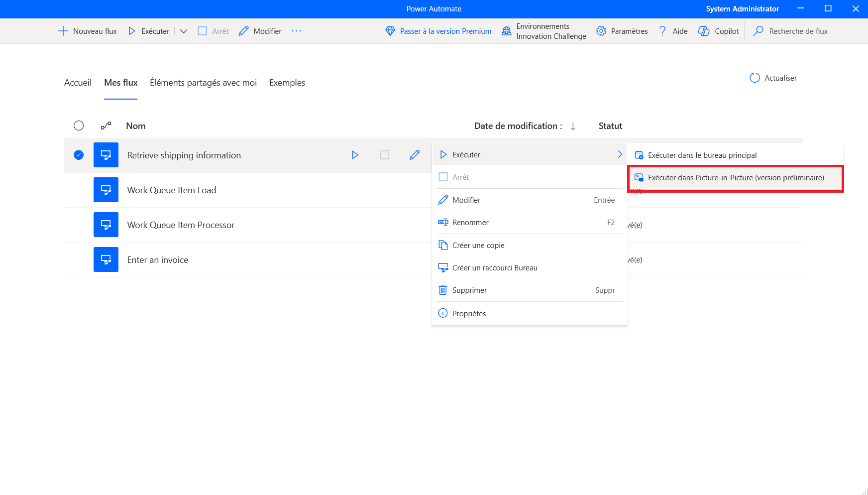The image size is (868, 495).
Task: Open the Environnements Innovation Challenge selector
Action: [544, 31]
